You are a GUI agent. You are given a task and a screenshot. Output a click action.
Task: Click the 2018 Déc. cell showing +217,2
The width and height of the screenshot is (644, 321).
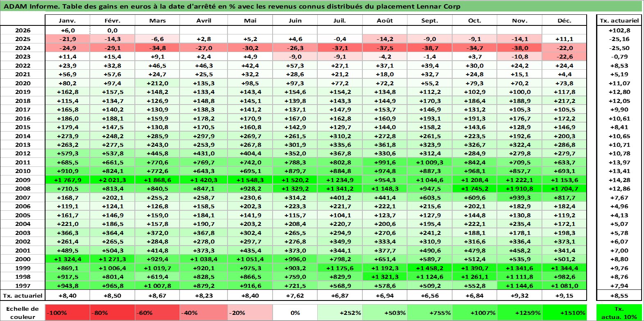tap(564, 101)
